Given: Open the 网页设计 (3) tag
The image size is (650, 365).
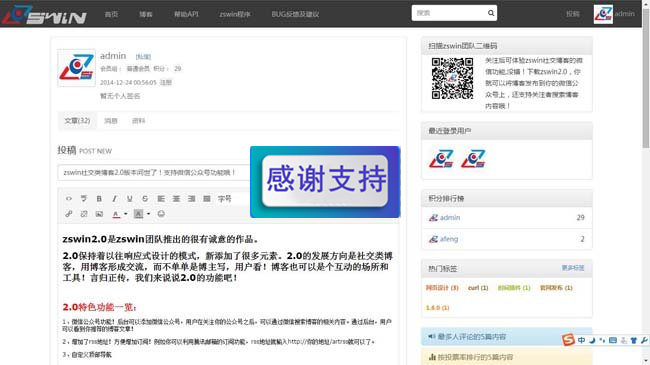Looking at the screenshot, I should [x=442, y=288].
